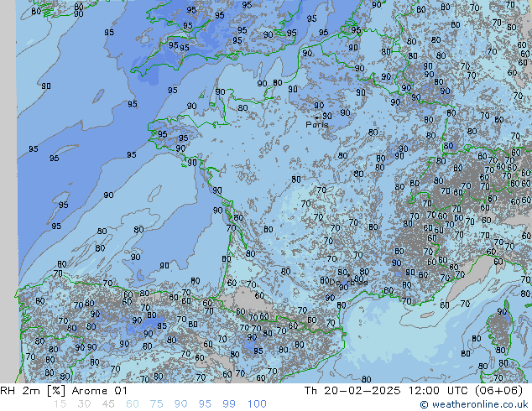The height and width of the screenshot is (411, 532).
Task: Click the black dot marking Paris
Action: click(x=316, y=117)
